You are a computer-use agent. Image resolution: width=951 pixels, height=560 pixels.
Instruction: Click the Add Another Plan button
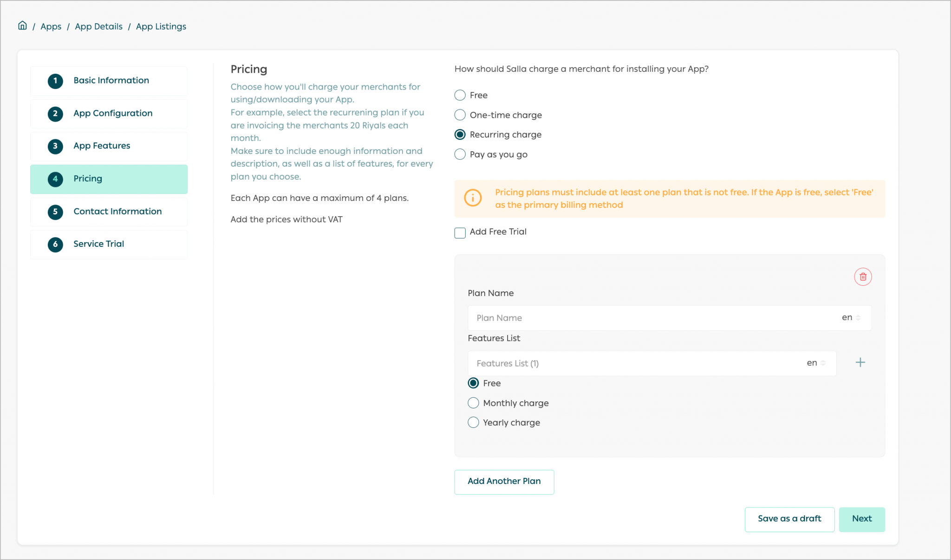(504, 482)
